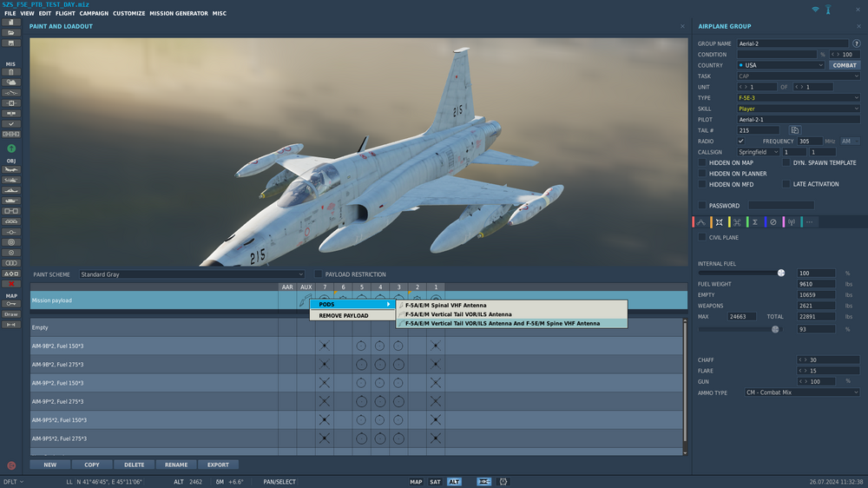Open the Payload tab with orange marker
The width and height of the screenshot is (868, 488).
pyautogui.click(x=719, y=222)
